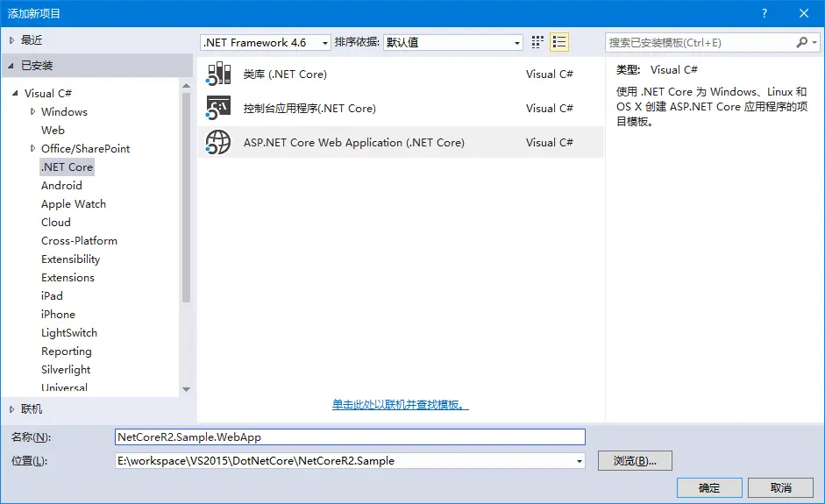The width and height of the screenshot is (825, 504).
Task: Select Android in the template tree
Action: (61, 185)
